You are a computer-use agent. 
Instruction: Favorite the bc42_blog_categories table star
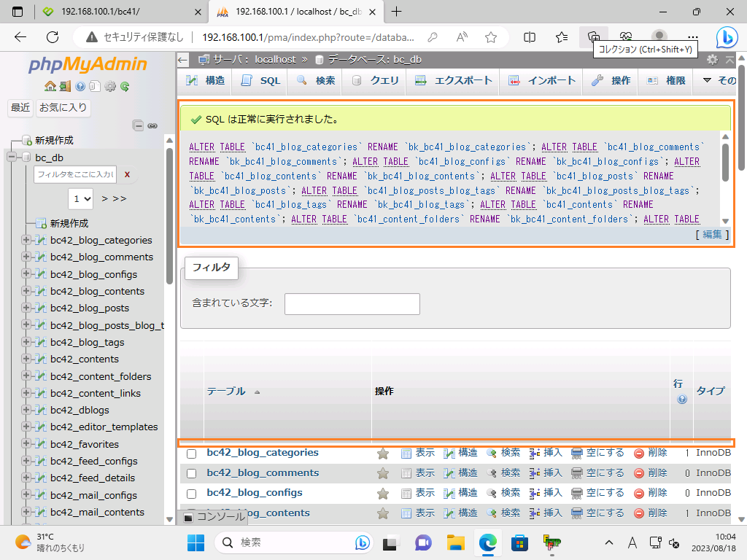[382, 453]
